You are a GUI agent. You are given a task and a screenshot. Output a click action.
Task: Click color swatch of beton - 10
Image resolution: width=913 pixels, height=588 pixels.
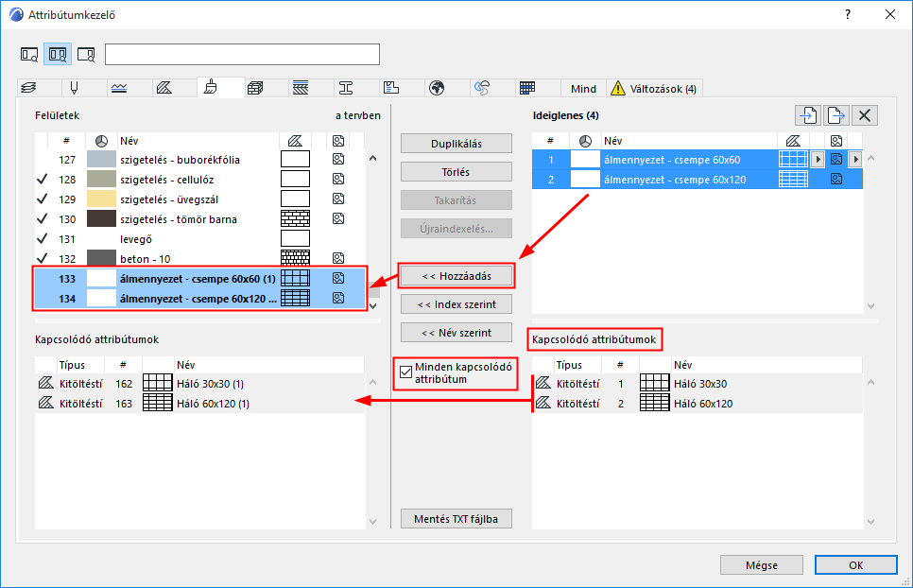(101, 258)
